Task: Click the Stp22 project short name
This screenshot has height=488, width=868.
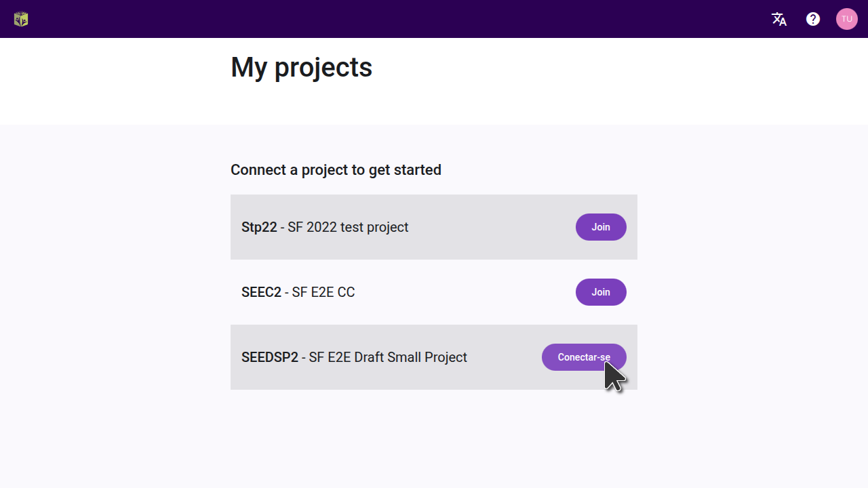Action: tap(259, 227)
